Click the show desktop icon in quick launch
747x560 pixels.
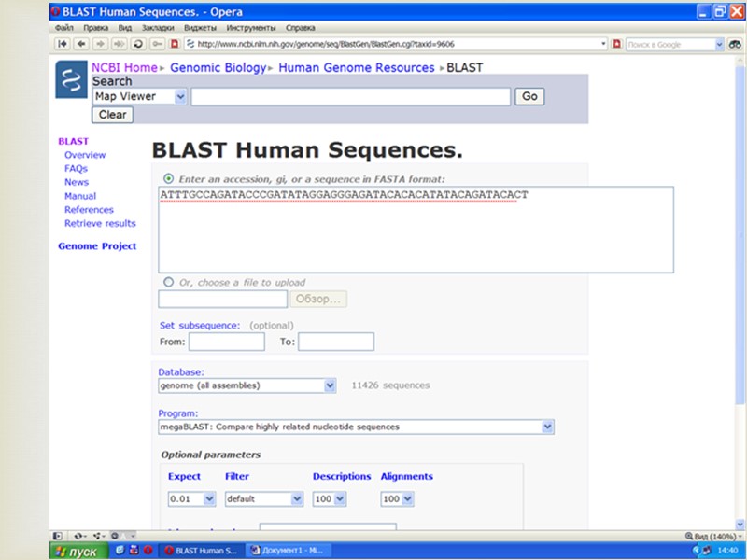[x=120, y=550]
